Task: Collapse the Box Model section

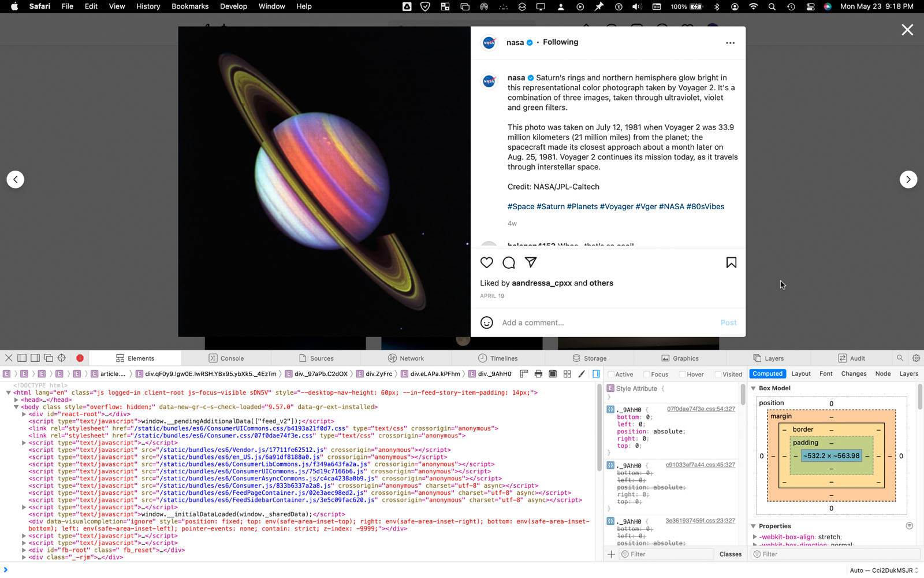Action: (x=754, y=388)
